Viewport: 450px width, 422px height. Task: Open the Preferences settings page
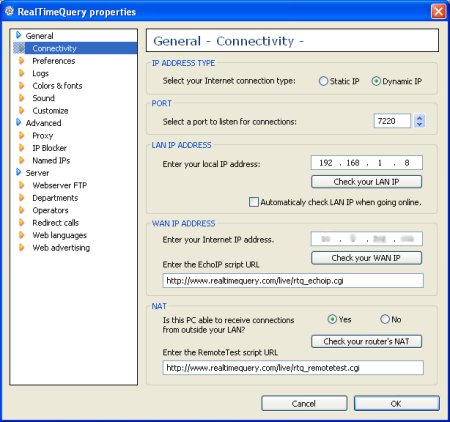[x=54, y=61]
